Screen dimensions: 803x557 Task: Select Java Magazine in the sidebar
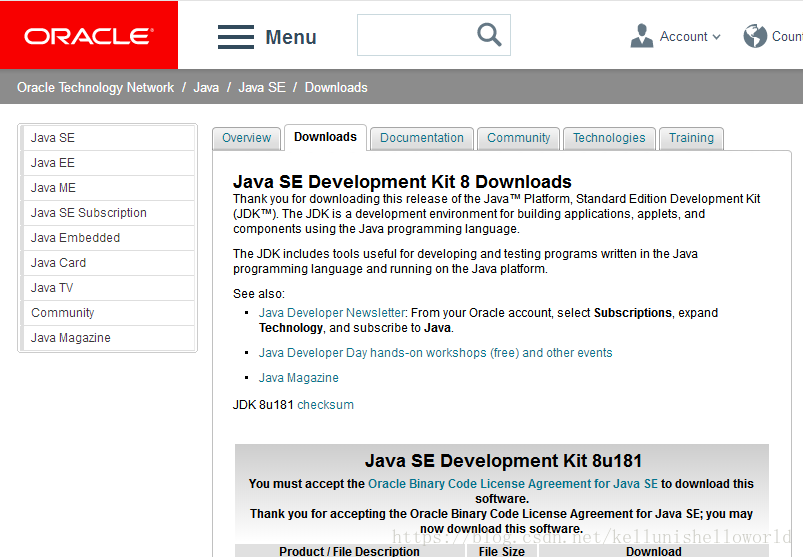[x=109, y=338]
